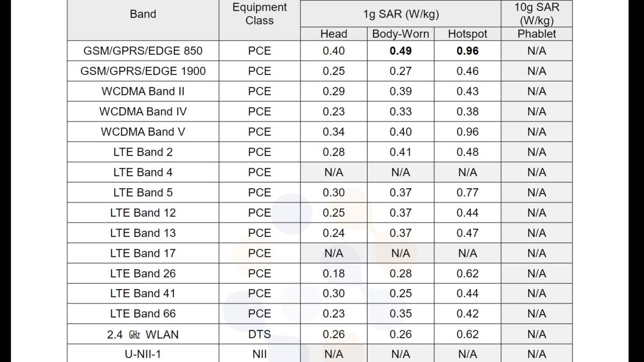Select the GSM/GPRS/EDGE 850 band cell
This screenshot has height=362, width=644.
tap(143, 51)
